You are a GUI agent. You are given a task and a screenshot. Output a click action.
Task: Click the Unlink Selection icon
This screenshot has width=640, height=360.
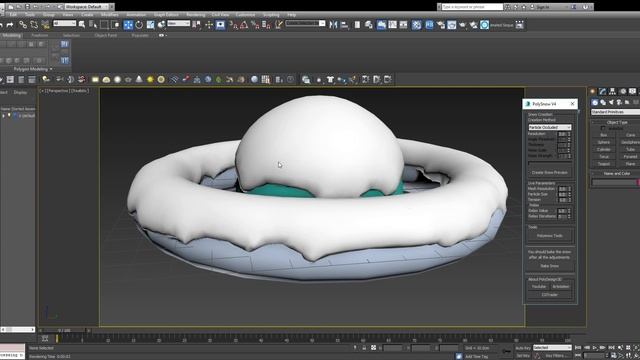point(34,25)
